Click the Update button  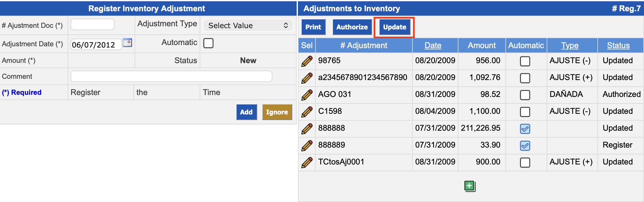(x=394, y=27)
